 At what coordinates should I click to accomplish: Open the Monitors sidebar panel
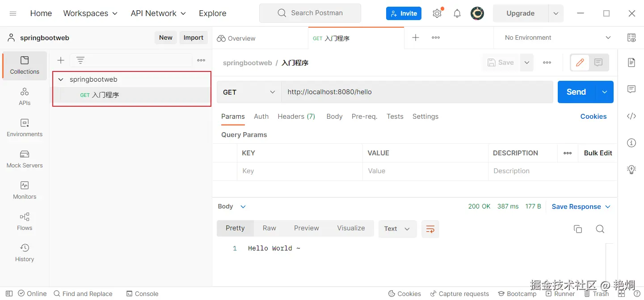coord(25,190)
